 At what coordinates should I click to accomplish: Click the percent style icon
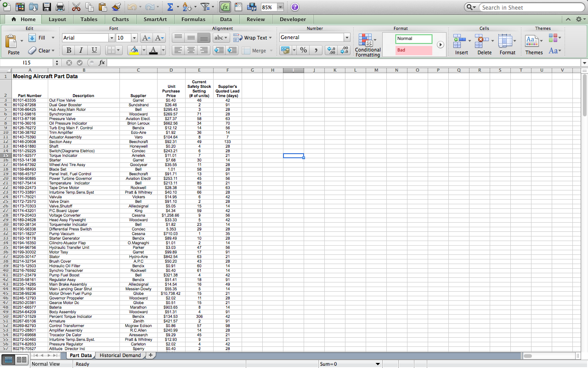[304, 50]
